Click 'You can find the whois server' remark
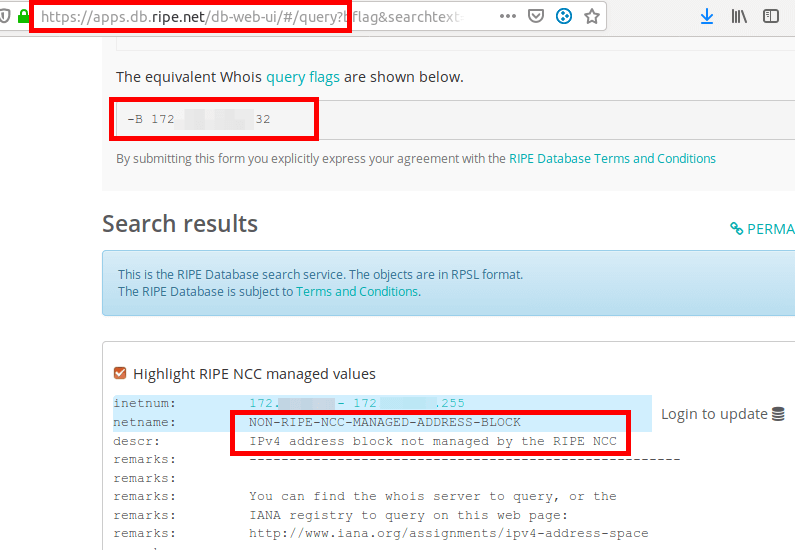 coord(432,496)
